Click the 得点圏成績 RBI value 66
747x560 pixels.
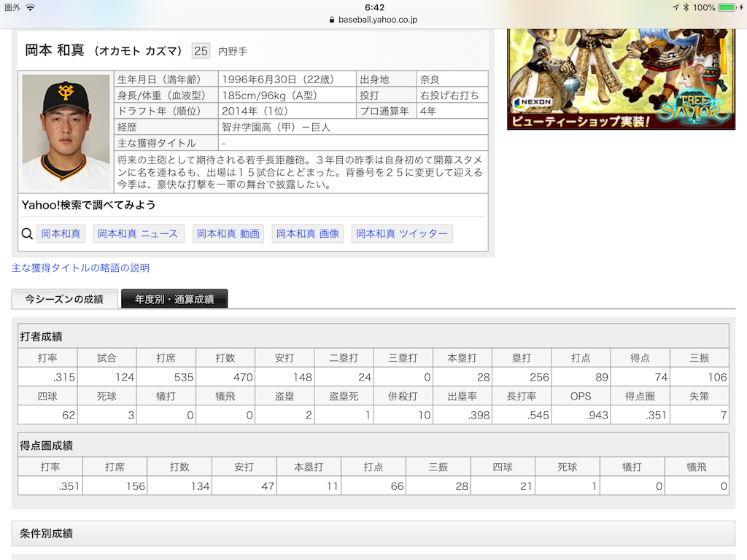[397, 486]
